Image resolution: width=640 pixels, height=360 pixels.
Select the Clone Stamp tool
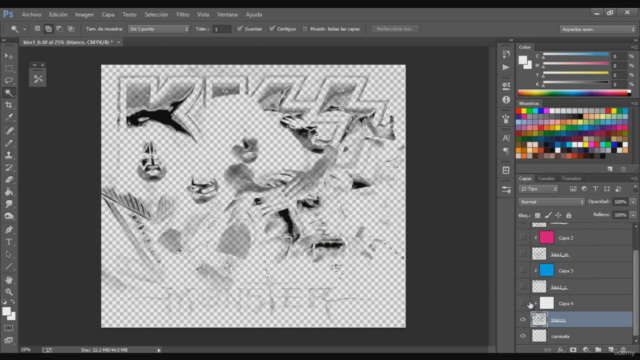[x=9, y=155]
